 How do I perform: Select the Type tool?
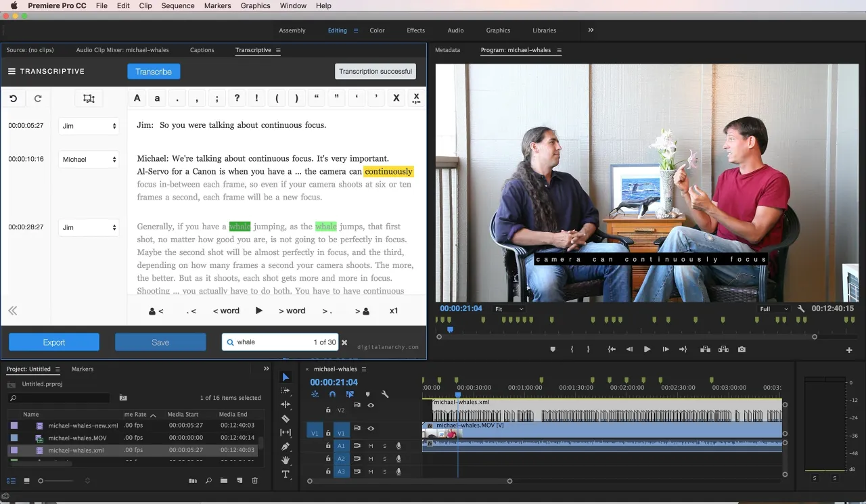pyautogui.click(x=286, y=474)
